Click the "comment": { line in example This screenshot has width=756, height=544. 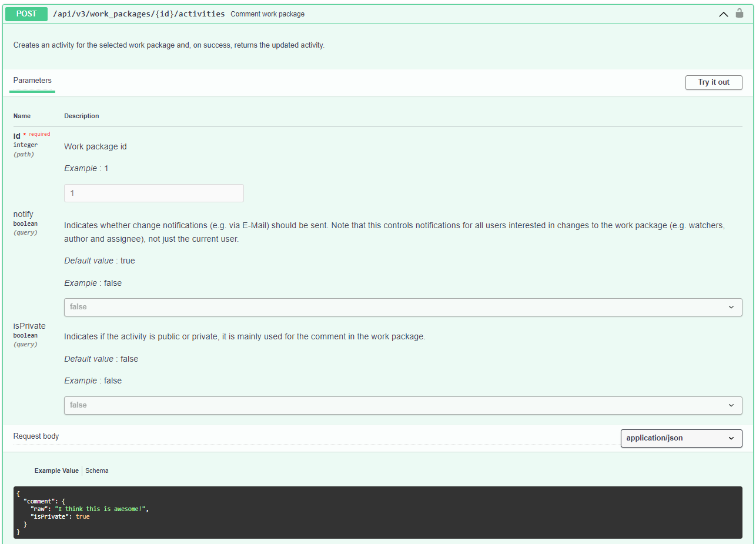coord(44,501)
